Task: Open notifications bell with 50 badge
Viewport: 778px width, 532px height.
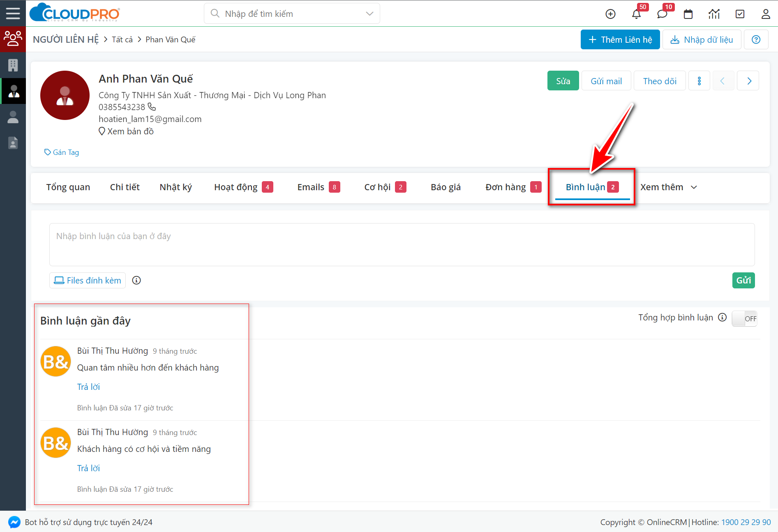Action: [636, 14]
